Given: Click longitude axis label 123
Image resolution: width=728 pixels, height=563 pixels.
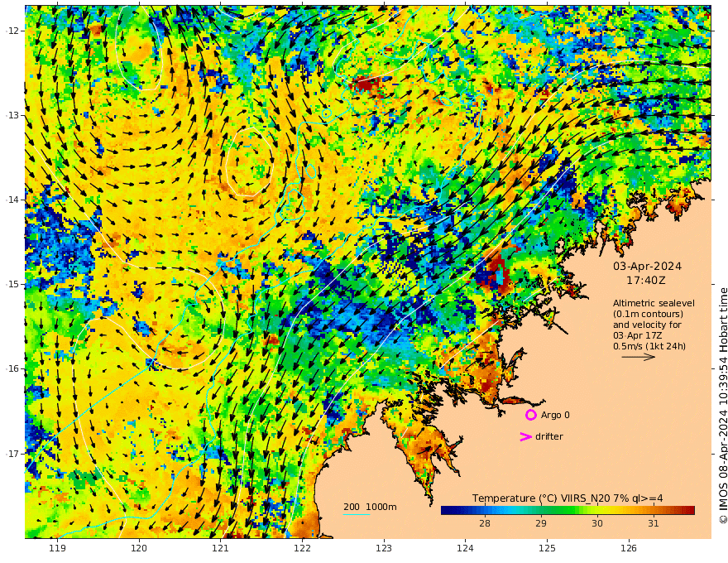Looking at the screenshot, I should (x=384, y=548).
